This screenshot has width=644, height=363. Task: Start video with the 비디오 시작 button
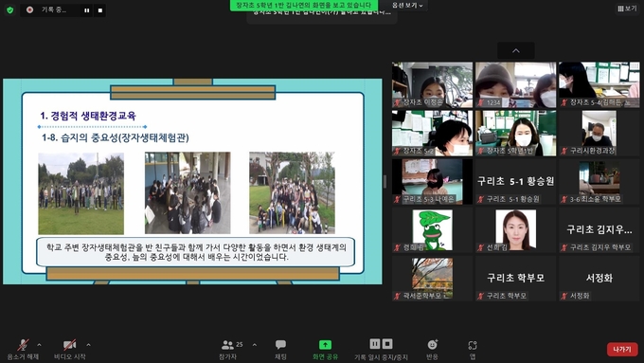tap(69, 350)
